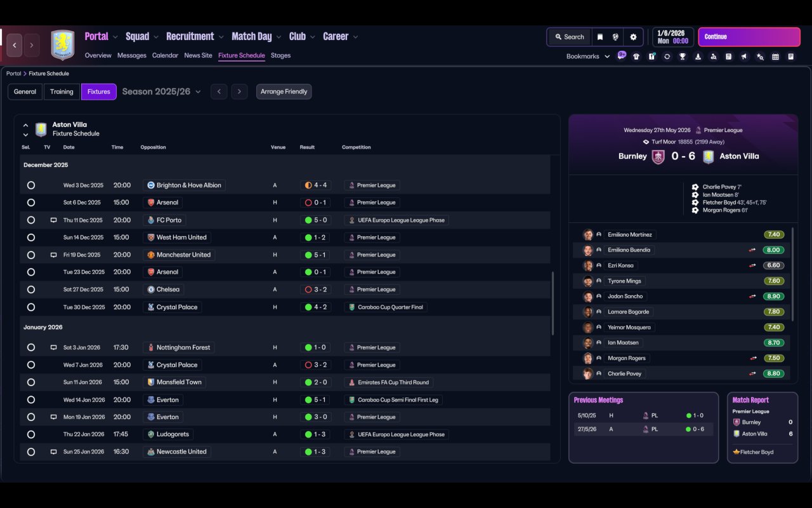812x508 pixels.
Task: Click the circular refresh arrows bookmark icon
Action: click(667, 57)
